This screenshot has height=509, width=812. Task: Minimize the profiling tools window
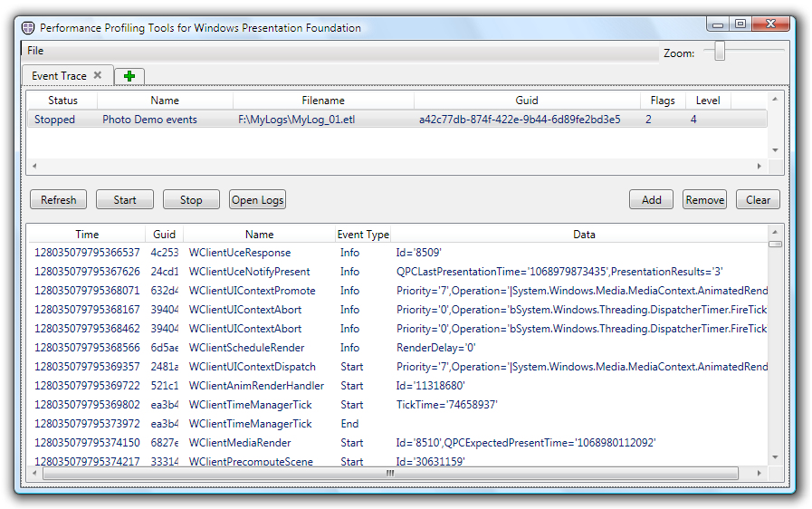718,24
